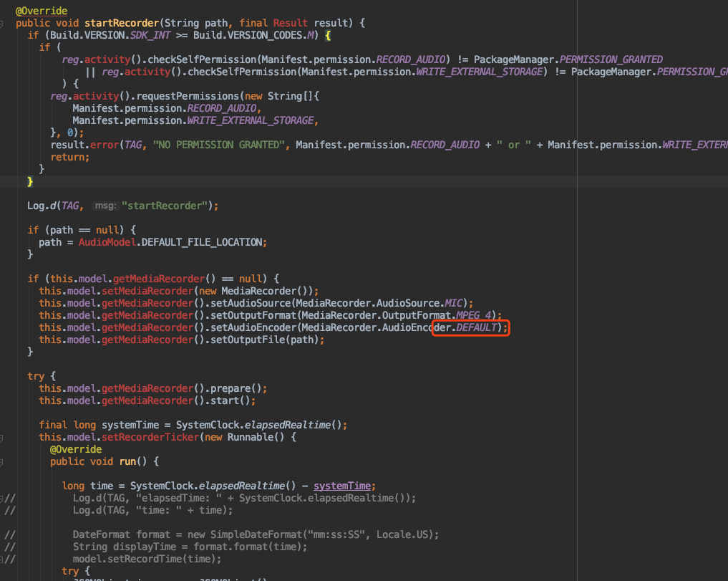
Task: Click the highlighted closing brace of the permission block
Action: (30, 181)
